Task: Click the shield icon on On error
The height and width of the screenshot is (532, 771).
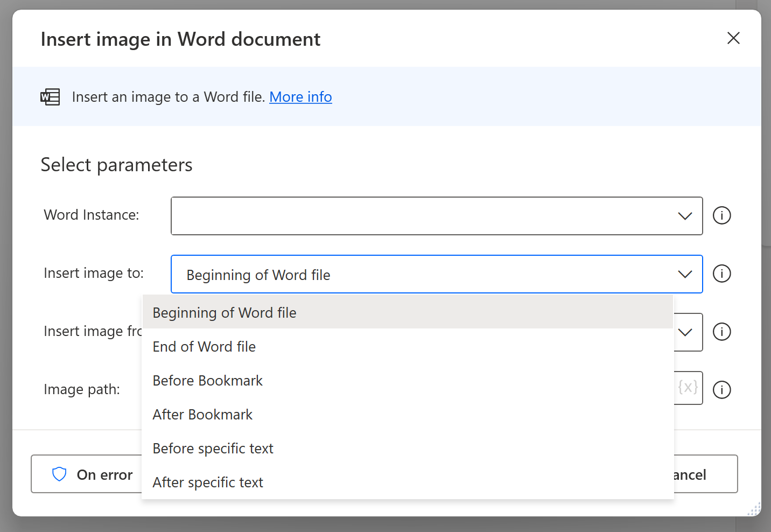Action: 59,474
